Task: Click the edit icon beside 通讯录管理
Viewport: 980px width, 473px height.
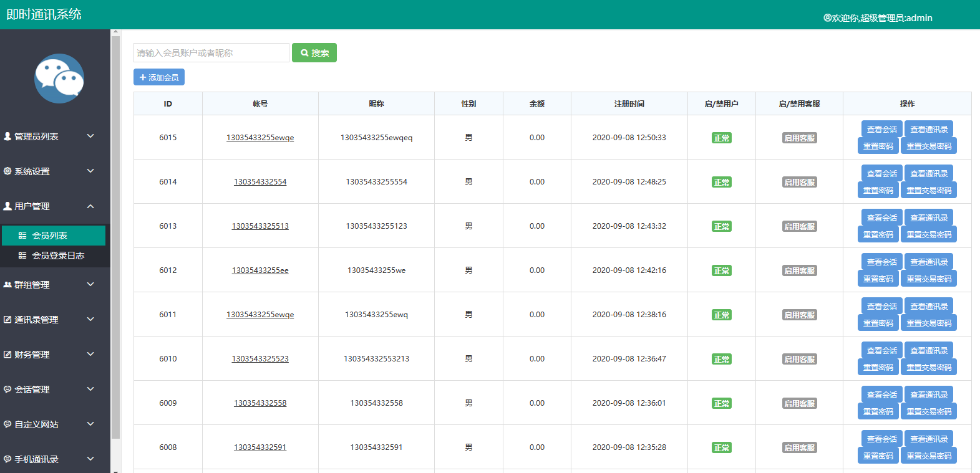Action: coord(7,319)
